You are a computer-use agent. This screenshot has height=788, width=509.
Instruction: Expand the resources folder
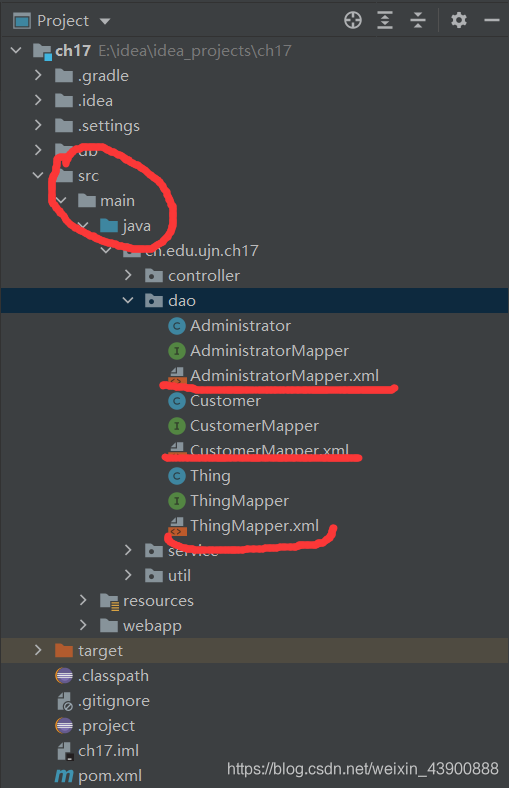coord(83,600)
